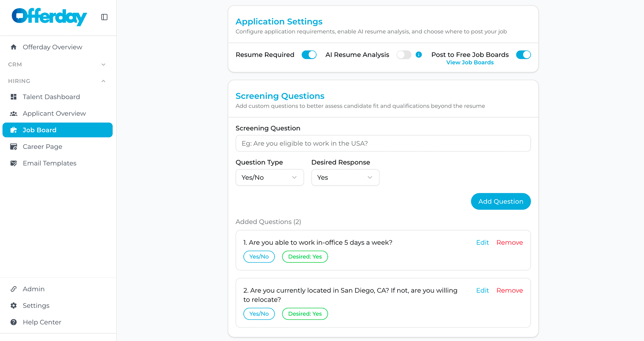The height and width of the screenshot is (341, 644).
Task: Click the Screening Questions heading
Action: pos(280,96)
